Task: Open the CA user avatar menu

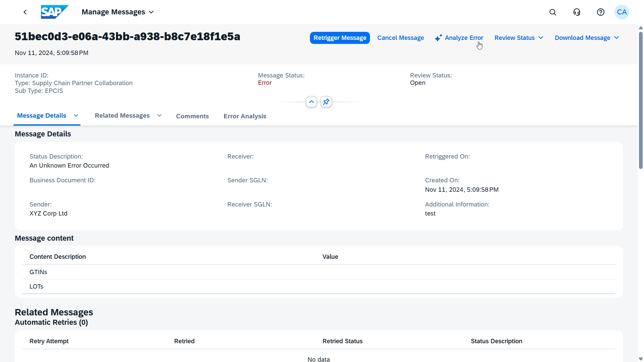Action: point(622,12)
